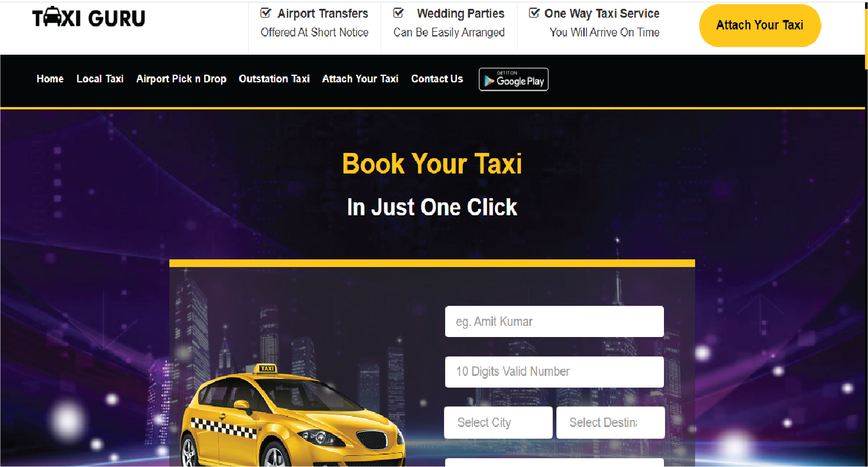The height and width of the screenshot is (467, 868).
Task: Select Outstation Taxi in the navbar
Action: coord(274,79)
